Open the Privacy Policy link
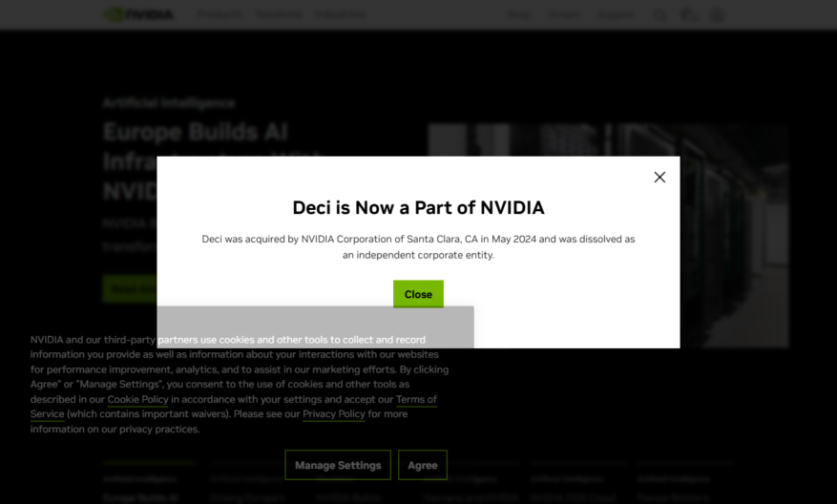 click(x=334, y=414)
